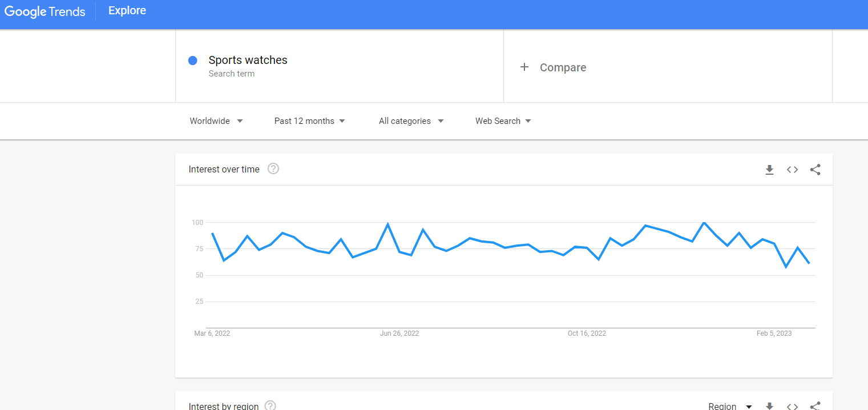Download Interest by region data

pyautogui.click(x=769, y=407)
